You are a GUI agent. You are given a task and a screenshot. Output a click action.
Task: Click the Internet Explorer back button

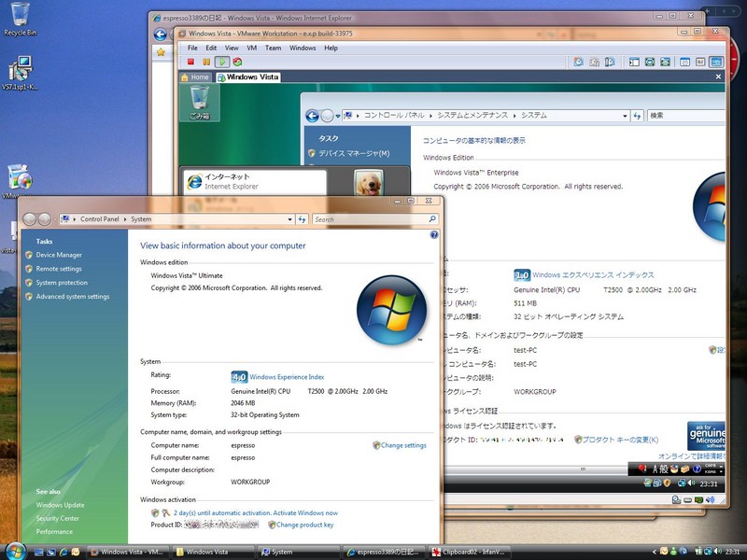pos(160,35)
